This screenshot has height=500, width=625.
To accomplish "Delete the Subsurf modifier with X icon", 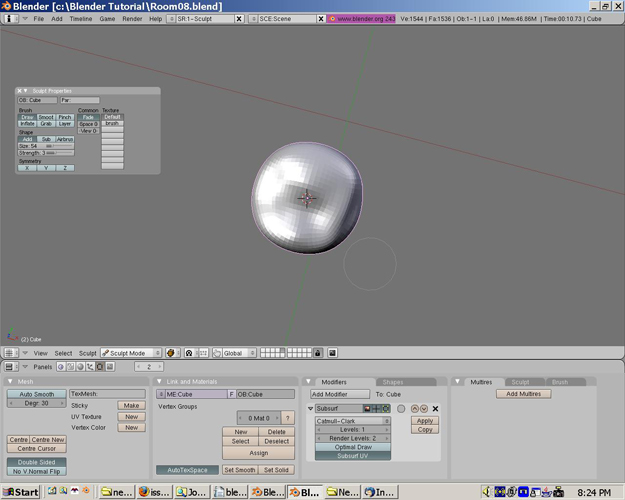I will click(x=435, y=409).
